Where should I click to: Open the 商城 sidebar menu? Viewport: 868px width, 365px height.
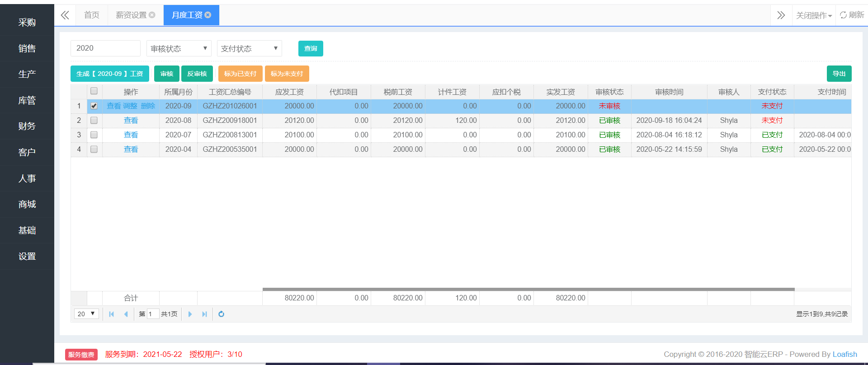[27, 204]
